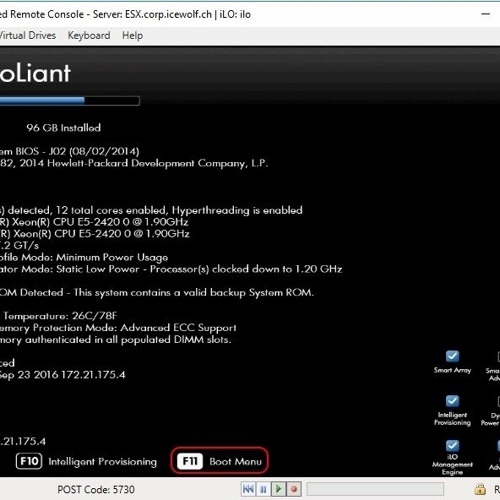The height and width of the screenshot is (500, 500).
Task: Start recording with the red Record button
Action: [x=294, y=489]
